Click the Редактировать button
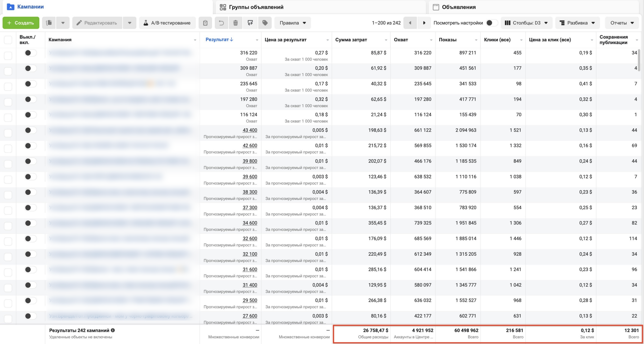 pyautogui.click(x=97, y=23)
